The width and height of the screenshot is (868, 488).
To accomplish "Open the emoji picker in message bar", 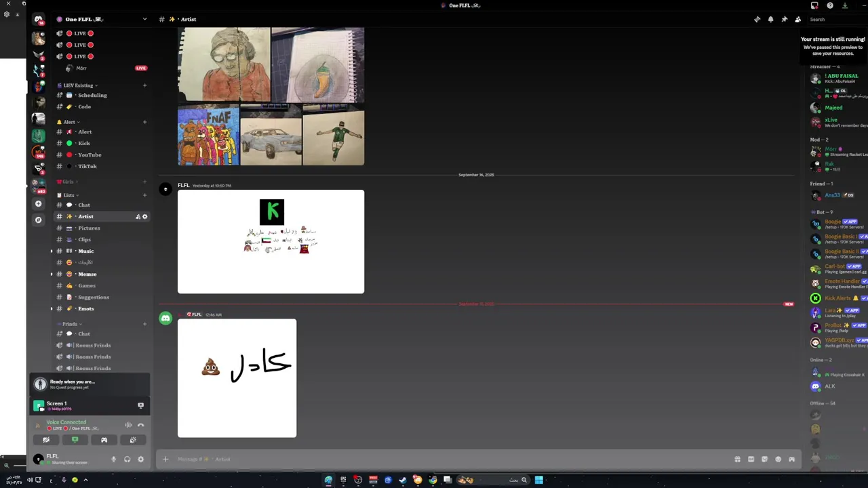I will (778, 460).
